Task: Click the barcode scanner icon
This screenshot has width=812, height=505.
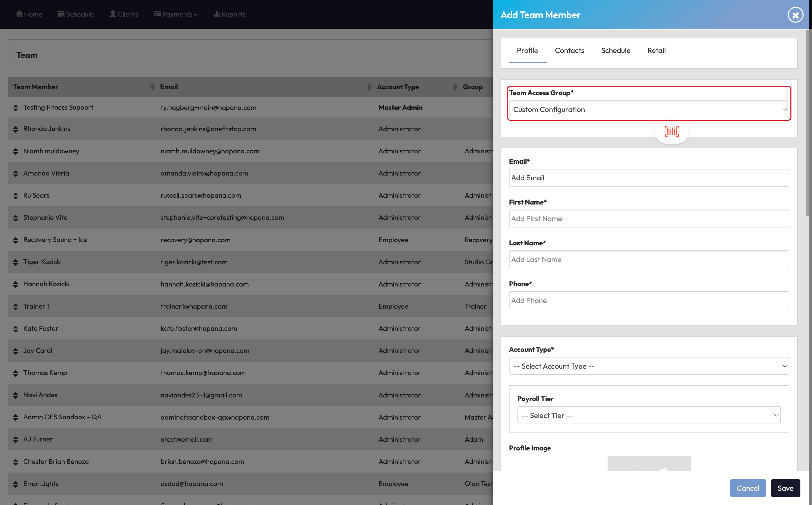Action: (671, 131)
